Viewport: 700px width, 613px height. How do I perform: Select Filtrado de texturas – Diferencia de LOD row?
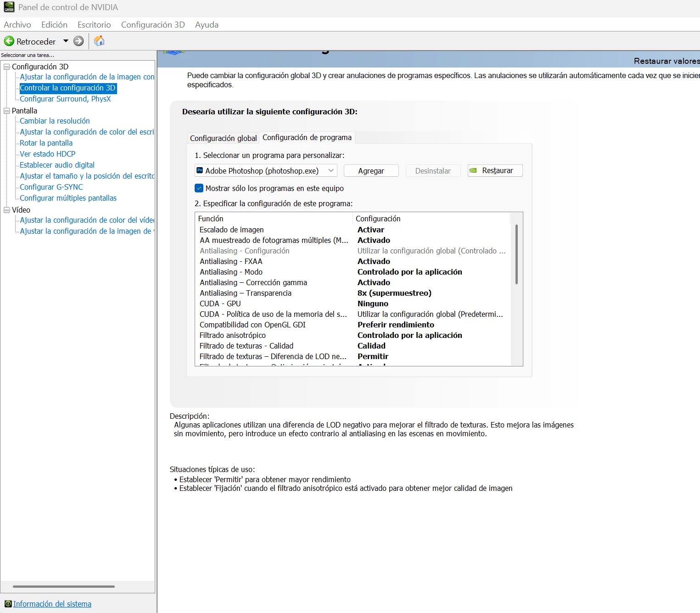click(x=353, y=356)
